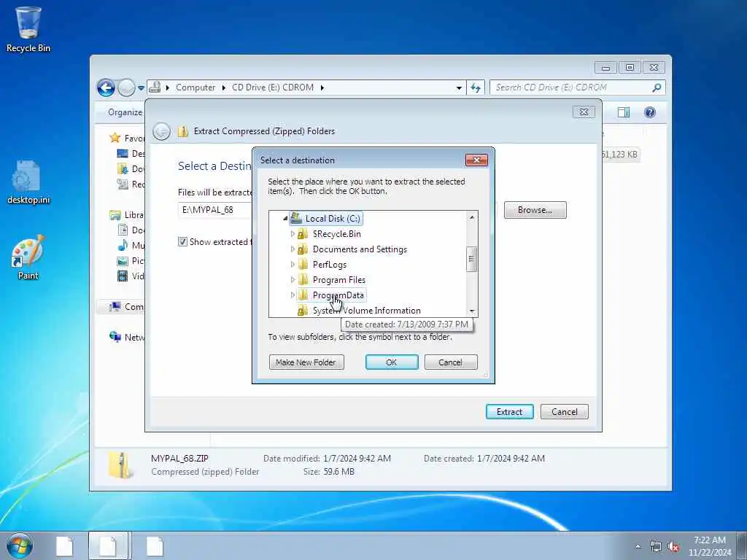Select System Volume Information label in tree
The height and width of the screenshot is (560, 747).
click(366, 311)
